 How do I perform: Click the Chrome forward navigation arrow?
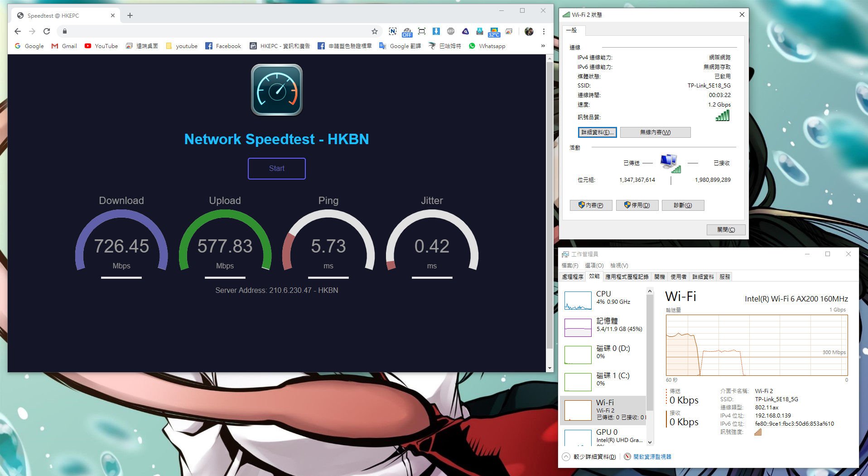32,31
